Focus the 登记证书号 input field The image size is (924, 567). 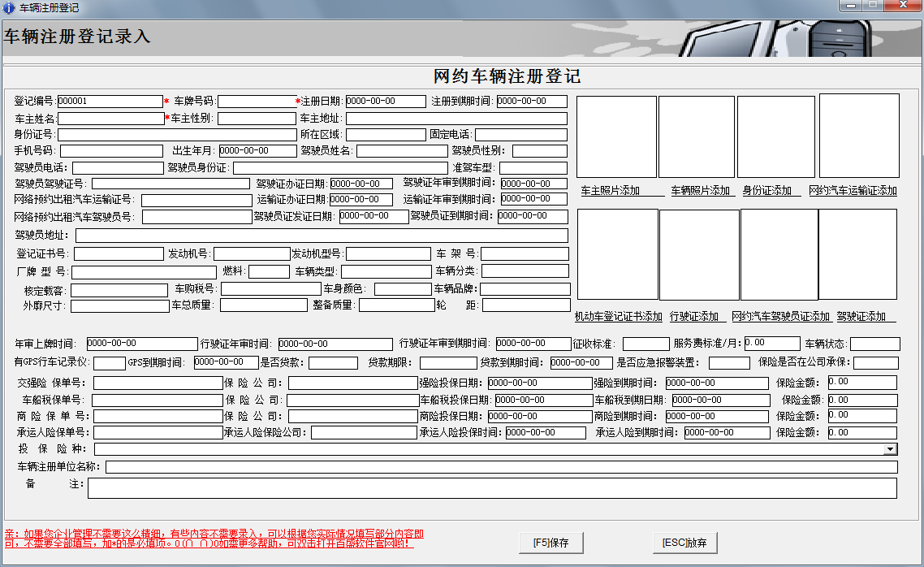point(119,254)
